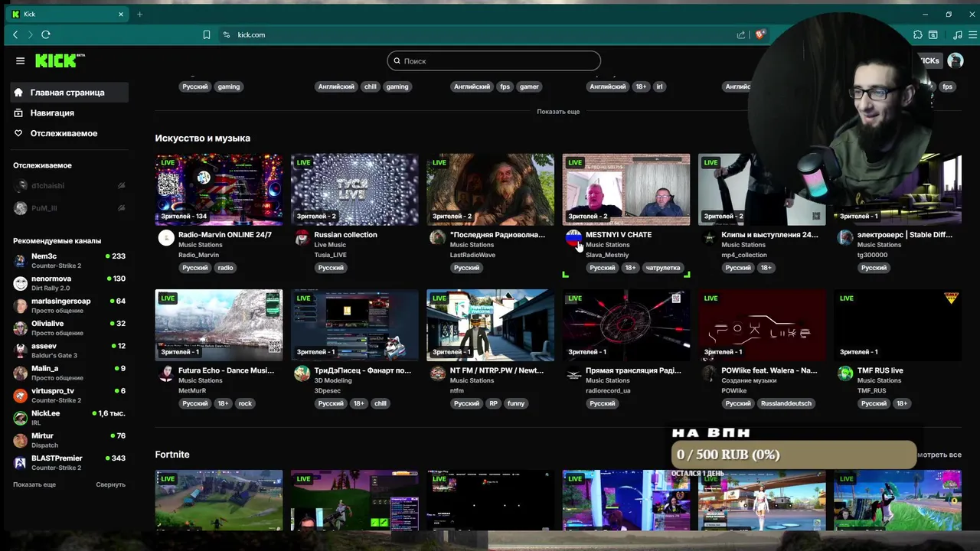Open browser main menu
Screen dimensions: 980x551
coord(973,34)
